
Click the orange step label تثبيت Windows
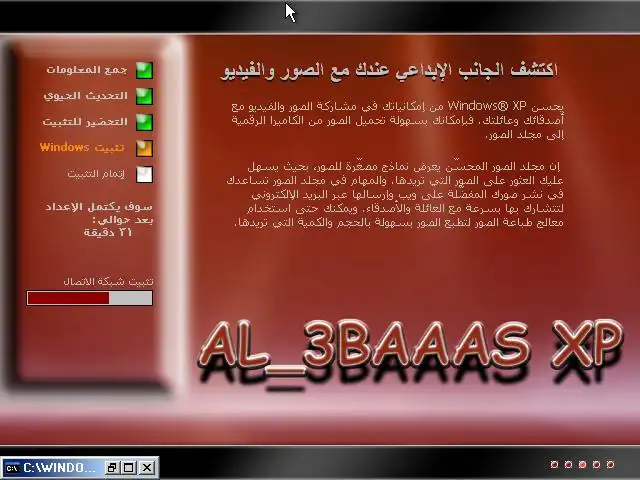(82, 147)
